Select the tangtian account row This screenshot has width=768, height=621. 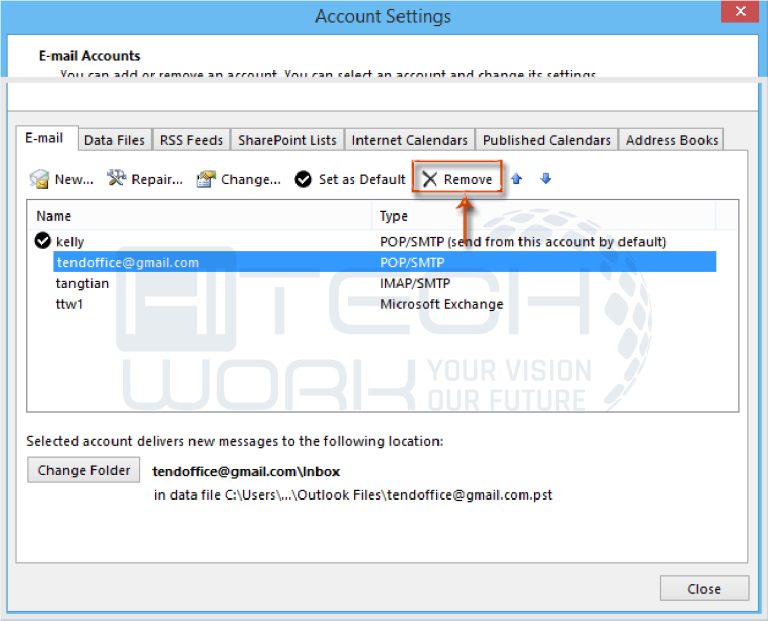pos(384,284)
